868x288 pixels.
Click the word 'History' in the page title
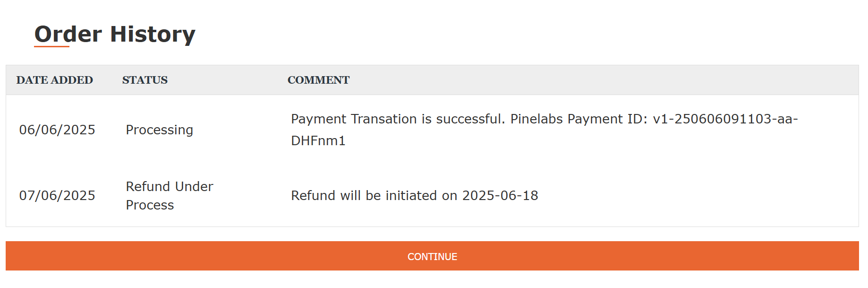tap(153, 35)
